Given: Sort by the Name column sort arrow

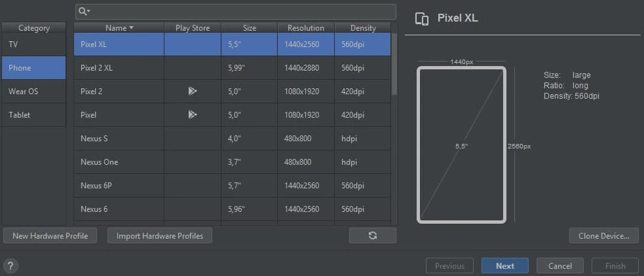Looking at the screenshot, I should coord(132,28).
